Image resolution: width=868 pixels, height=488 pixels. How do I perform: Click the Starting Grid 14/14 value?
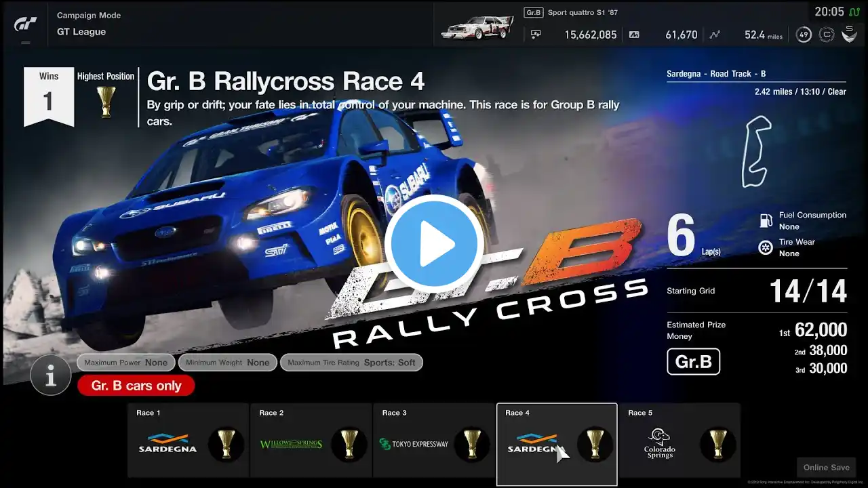(x=808, y=291)
